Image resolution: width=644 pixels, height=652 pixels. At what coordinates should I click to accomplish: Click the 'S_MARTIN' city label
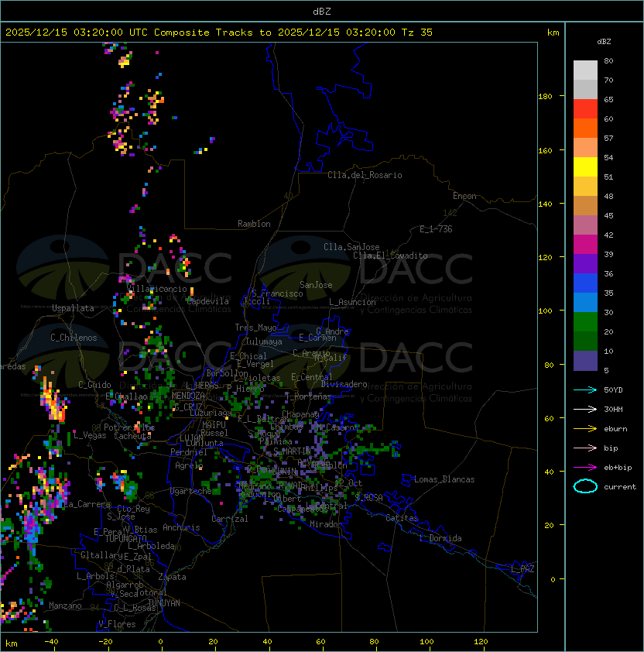coord(292,451)
